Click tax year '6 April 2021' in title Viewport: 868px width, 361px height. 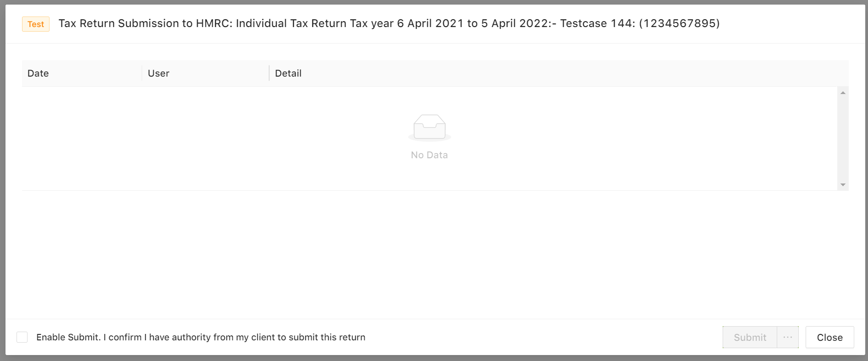tap(430, 23)
